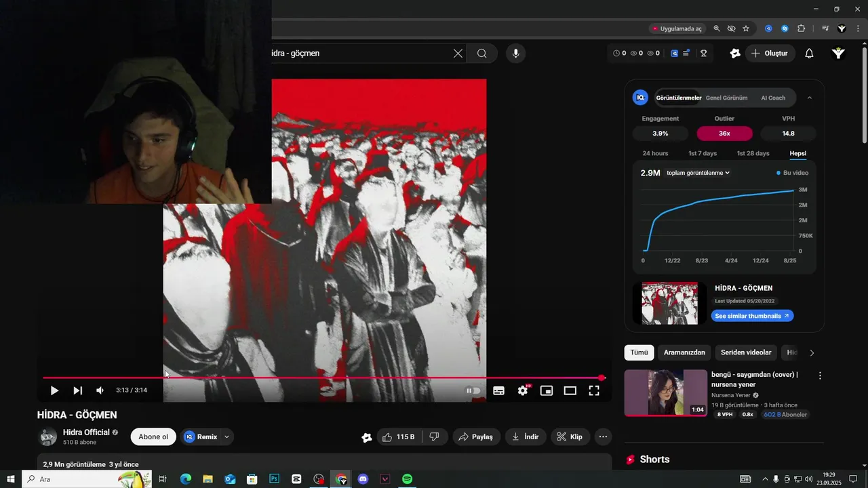The image size is (868, 488).
Task: Click the HİDRA - GÖÇMEN thumbnail in vidIQ panel
Action: (x=669, y=303)
